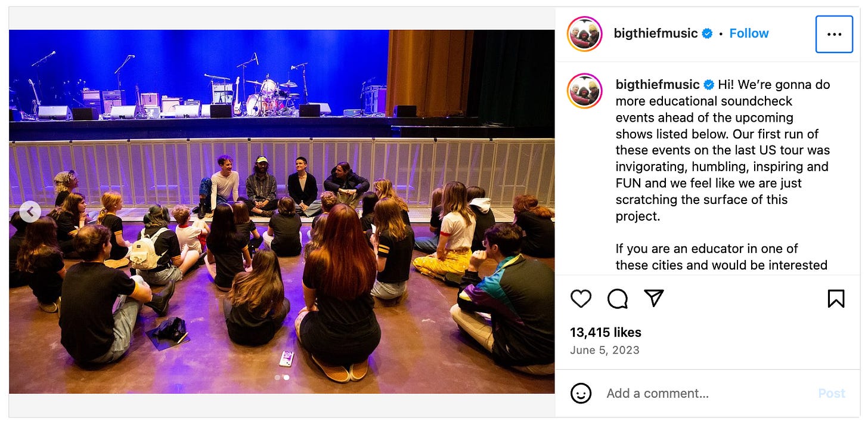Click the verified badge in header
The image size is (868, 424).
point(707,33)
